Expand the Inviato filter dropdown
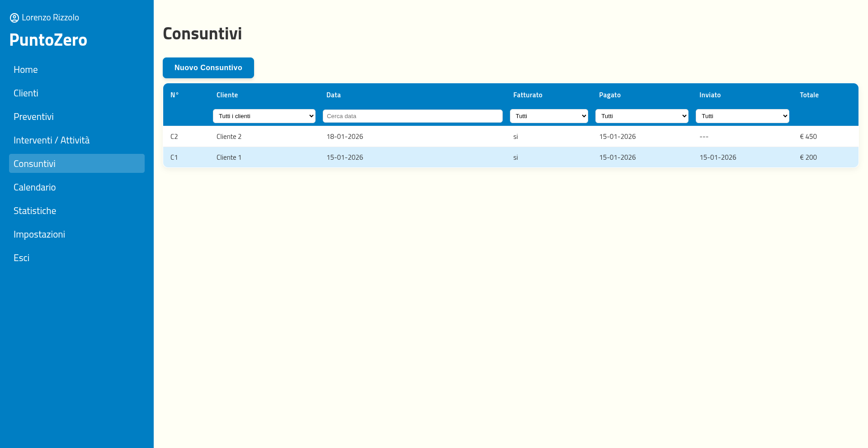This screenshot has height=448, width=868. pyautogui.click(x=742, y=116)
